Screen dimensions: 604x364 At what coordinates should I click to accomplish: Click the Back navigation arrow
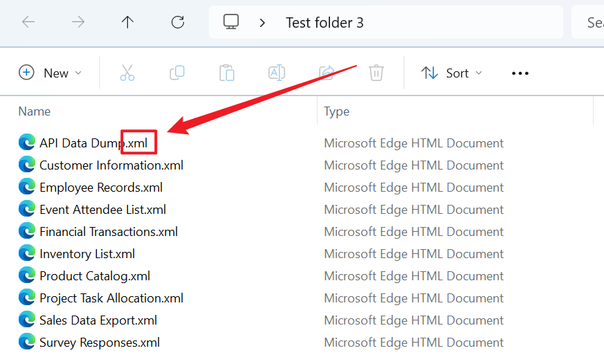point(28,22)
